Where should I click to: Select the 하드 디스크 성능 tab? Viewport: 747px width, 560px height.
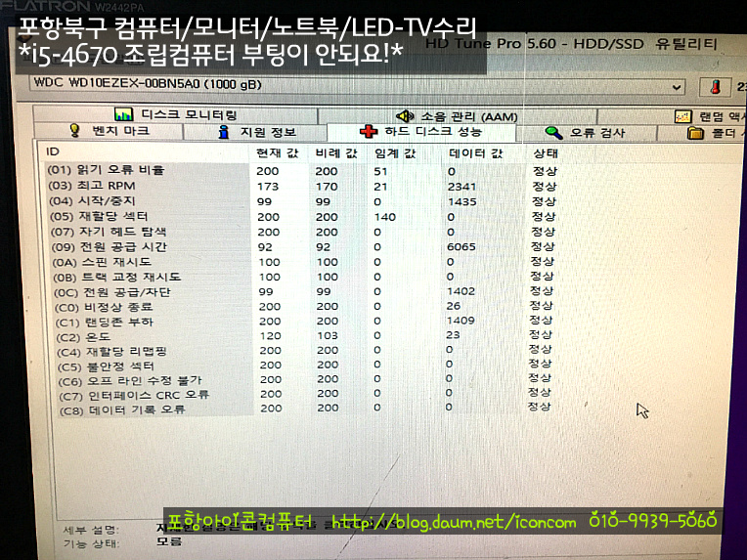click(x=421, y=131)
